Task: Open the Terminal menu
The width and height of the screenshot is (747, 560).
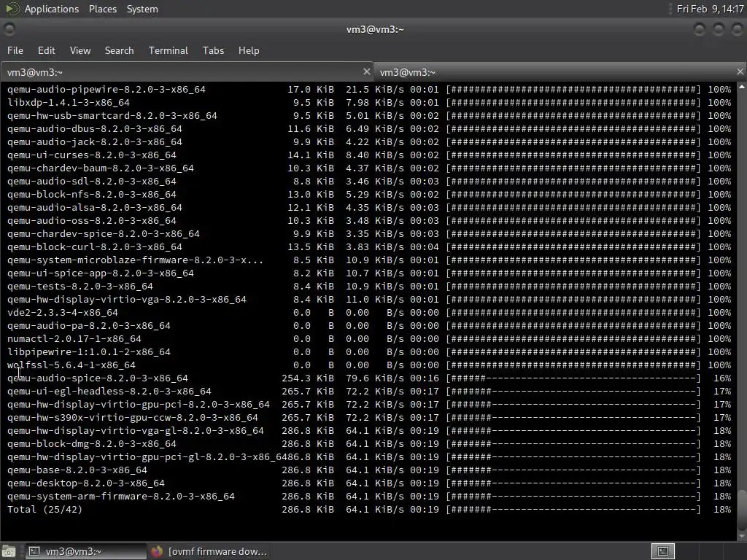Action: [x=169, y=50]
